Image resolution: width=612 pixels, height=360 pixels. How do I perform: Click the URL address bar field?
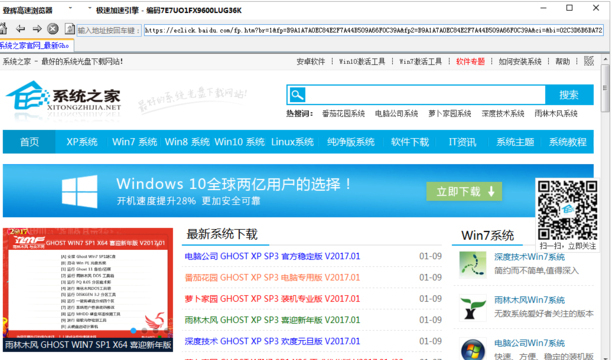pyautogui.click(x=374, y=30)
